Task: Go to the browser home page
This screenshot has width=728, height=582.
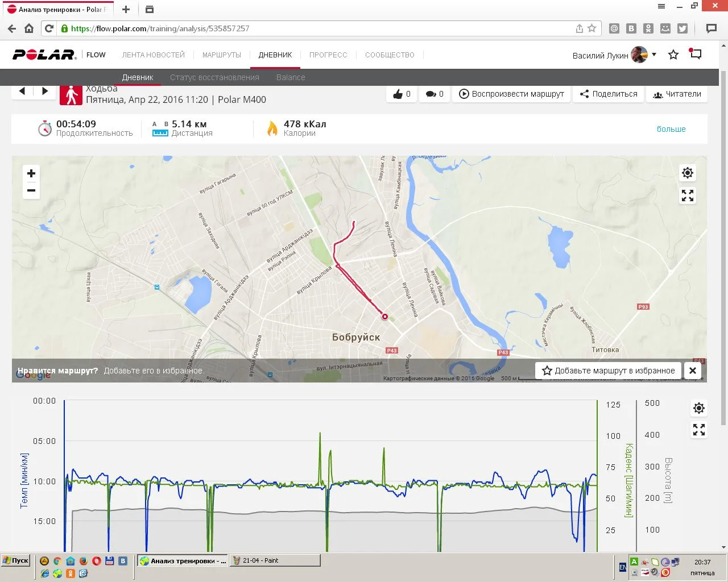Action: tap(29, 28)
